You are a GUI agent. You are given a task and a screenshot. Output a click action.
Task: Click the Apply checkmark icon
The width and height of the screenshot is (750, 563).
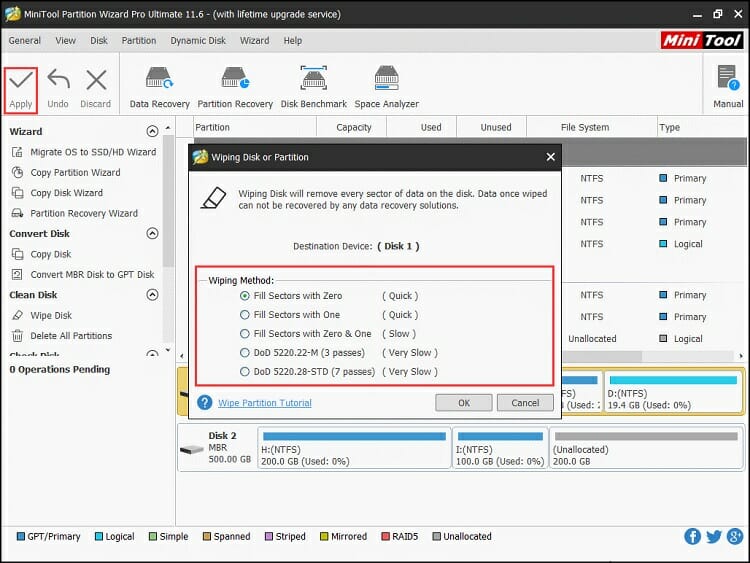[21, 81]
